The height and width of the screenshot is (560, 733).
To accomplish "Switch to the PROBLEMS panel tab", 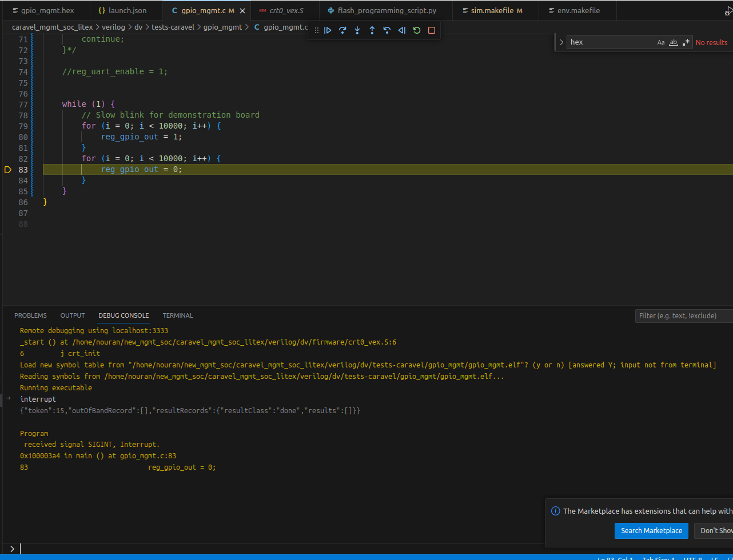I will (30, 315).
